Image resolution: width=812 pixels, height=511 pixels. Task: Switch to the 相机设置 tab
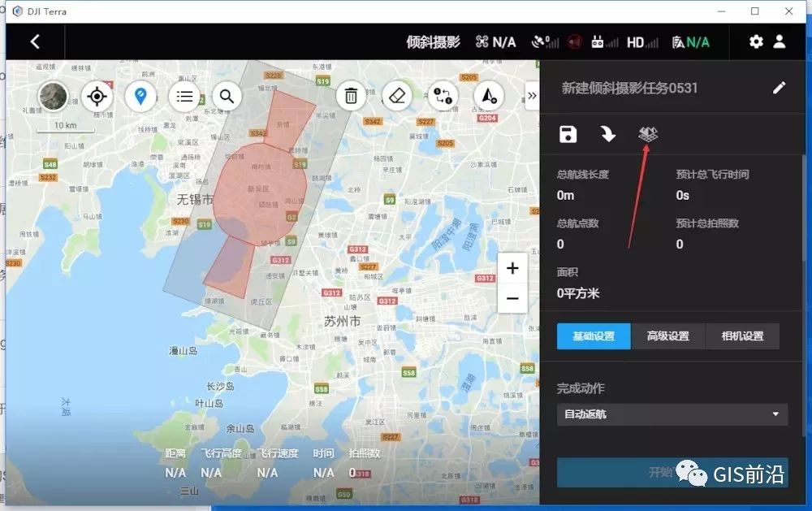742,336
